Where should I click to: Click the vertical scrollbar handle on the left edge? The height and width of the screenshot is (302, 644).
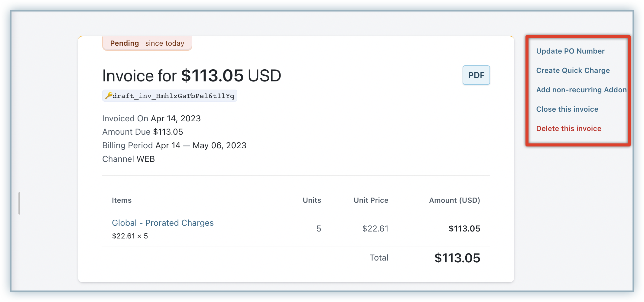pyautogui.click(x=19, y=203)
